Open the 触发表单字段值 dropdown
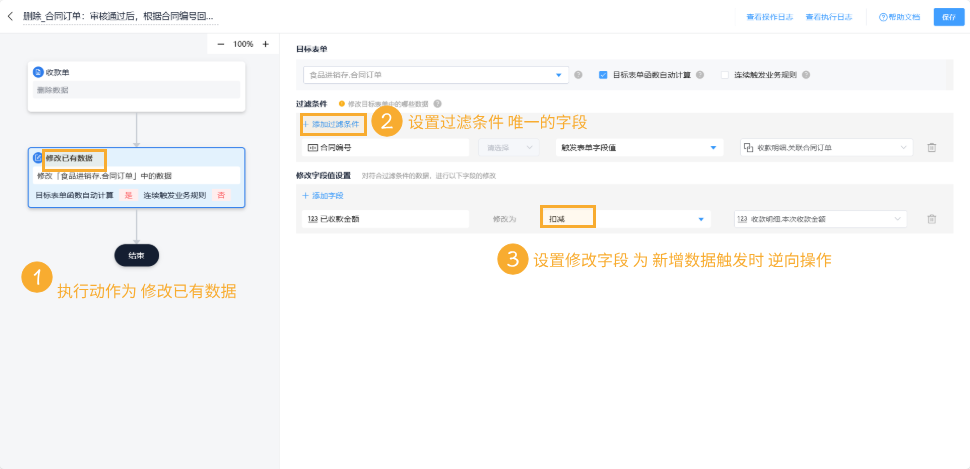 pos(639,147)
